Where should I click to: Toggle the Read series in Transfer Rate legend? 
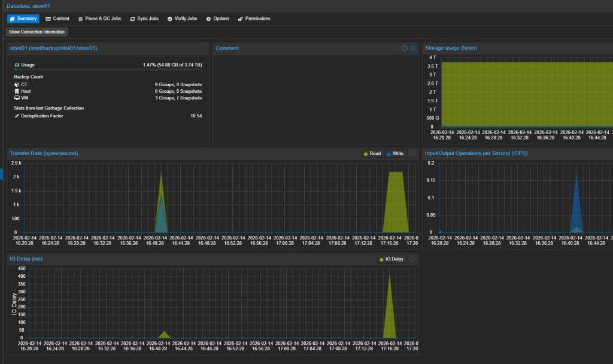pos(372,154)
